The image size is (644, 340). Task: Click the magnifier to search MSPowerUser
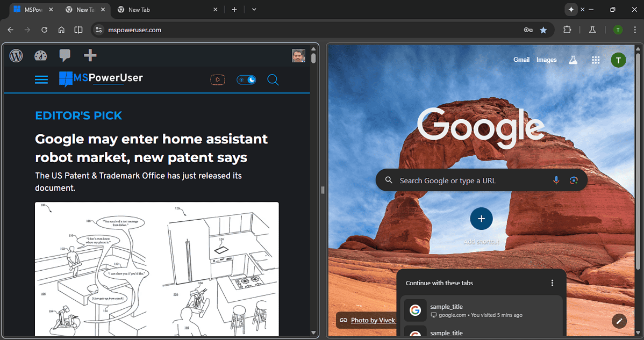(273, 79)
